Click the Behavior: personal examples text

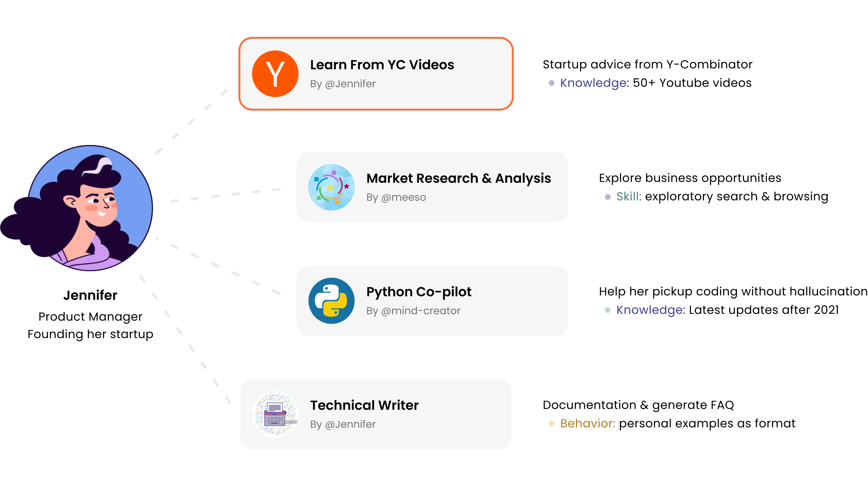point(677,423)
